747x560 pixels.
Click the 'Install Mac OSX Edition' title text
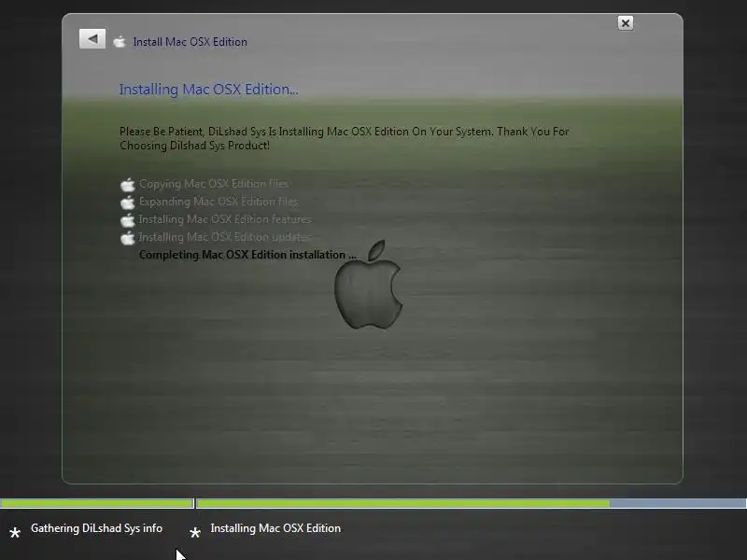190,42
